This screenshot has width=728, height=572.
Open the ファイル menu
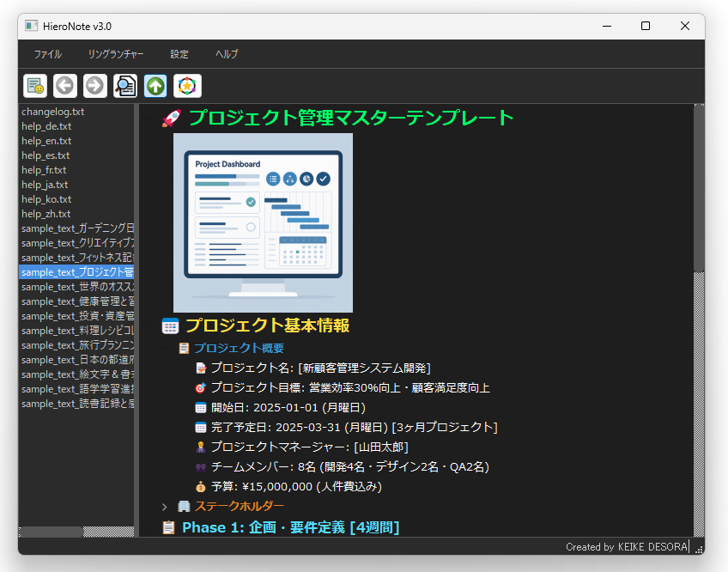click(x=47, y=54)
